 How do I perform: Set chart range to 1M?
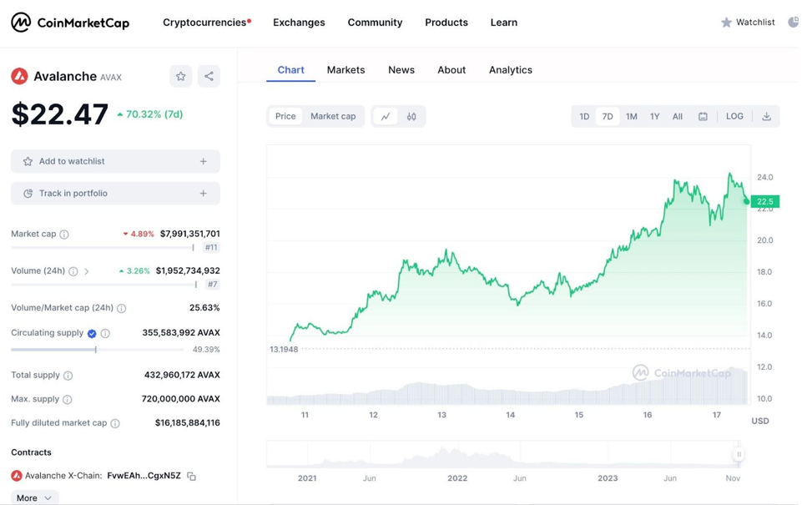631,117
